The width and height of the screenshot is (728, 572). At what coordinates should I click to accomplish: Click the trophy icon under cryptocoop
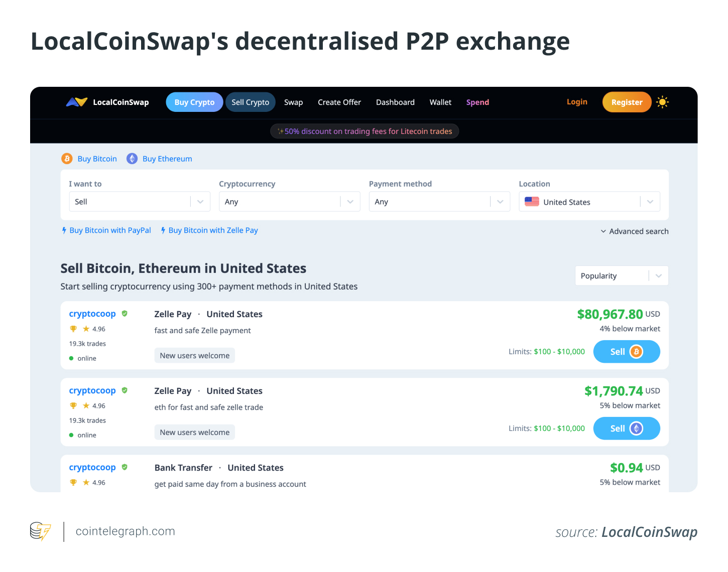(x=73, y=329)
